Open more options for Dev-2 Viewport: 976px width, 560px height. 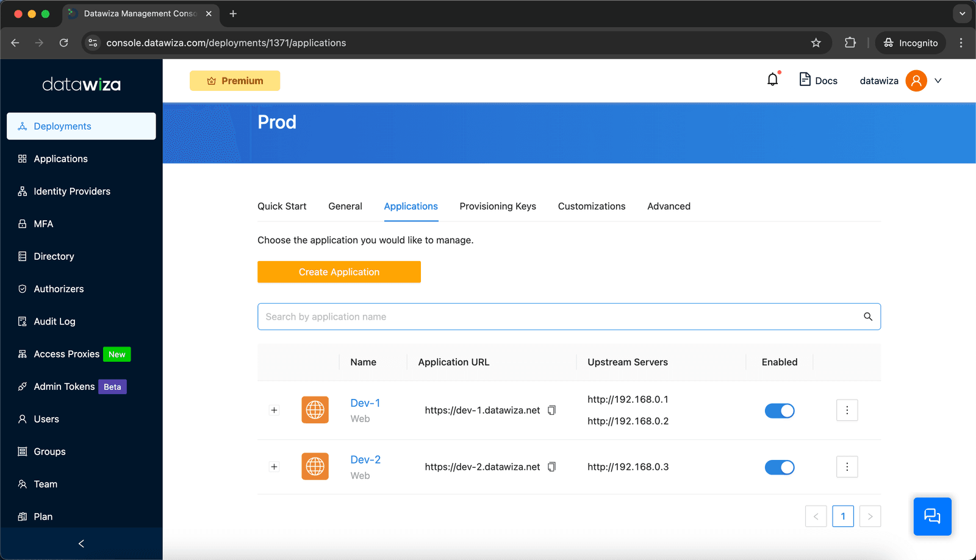coord(847,467)
